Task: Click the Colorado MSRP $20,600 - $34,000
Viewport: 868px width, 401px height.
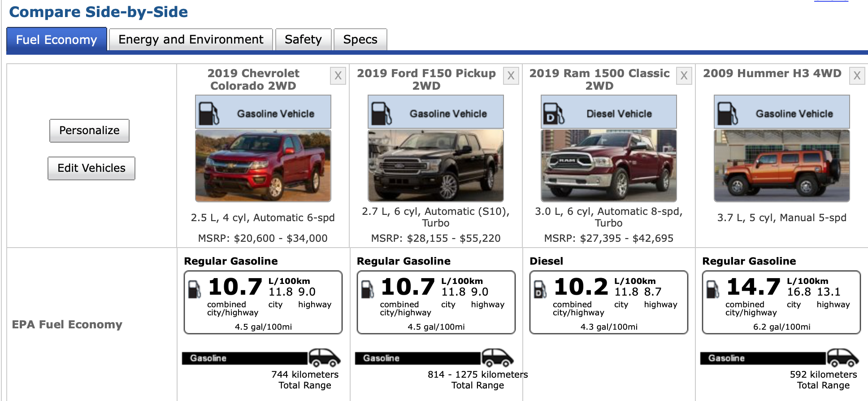Action: [263, 238]
